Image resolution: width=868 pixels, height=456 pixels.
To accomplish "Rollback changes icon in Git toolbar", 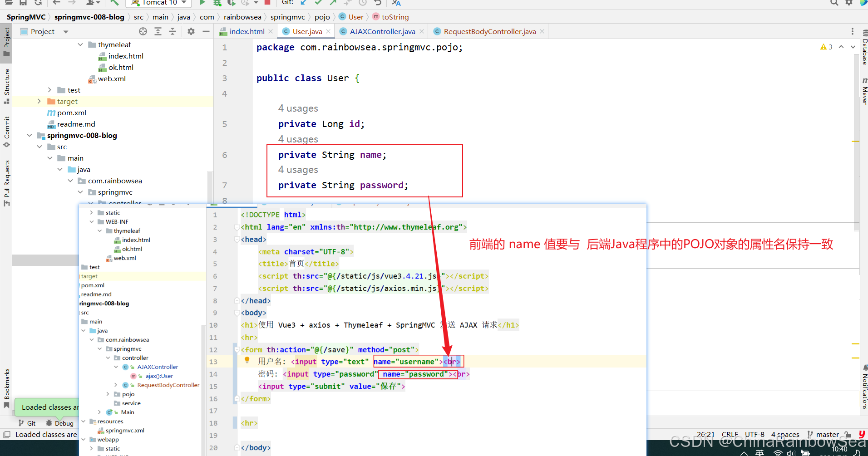I will click(377, 3).
